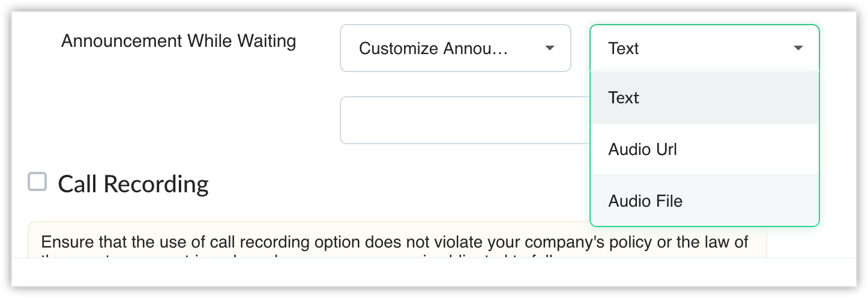Click the "Announcement While Waiting" label
Viewport: 868px width, 298px height.
tap(178, 41)
